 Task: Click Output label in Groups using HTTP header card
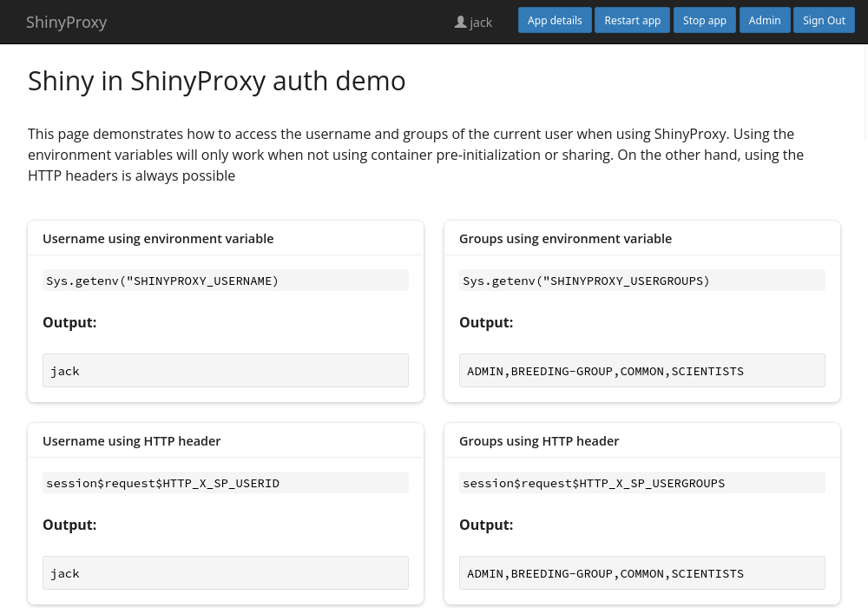coord(486,525)
